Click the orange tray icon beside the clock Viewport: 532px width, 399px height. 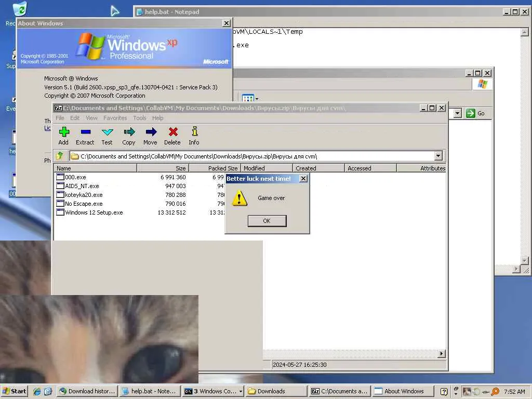click(495, 392)
